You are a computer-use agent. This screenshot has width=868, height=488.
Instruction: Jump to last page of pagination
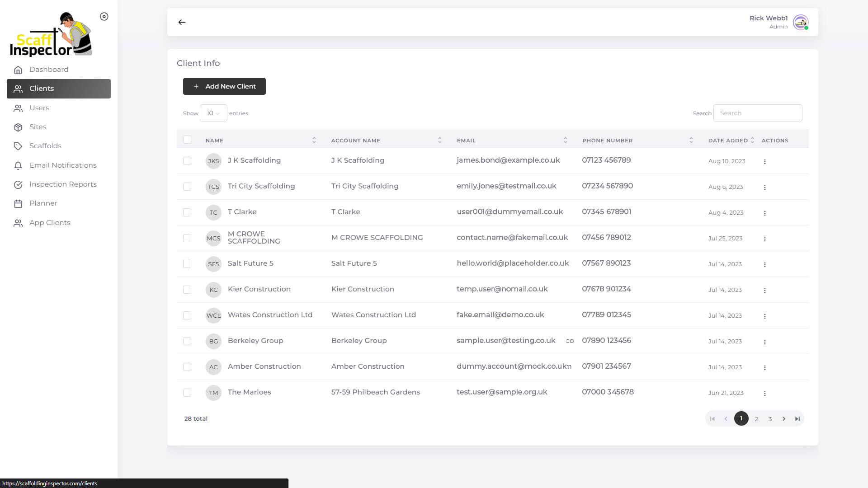point(797,419)
